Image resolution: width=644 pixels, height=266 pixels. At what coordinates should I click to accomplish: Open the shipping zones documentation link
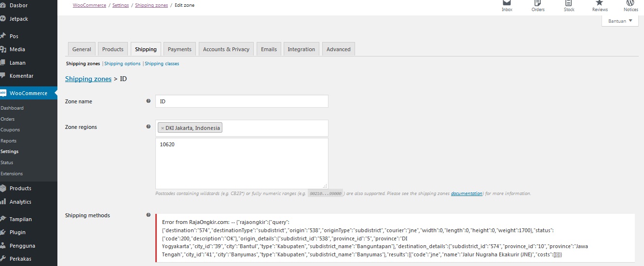466,194
